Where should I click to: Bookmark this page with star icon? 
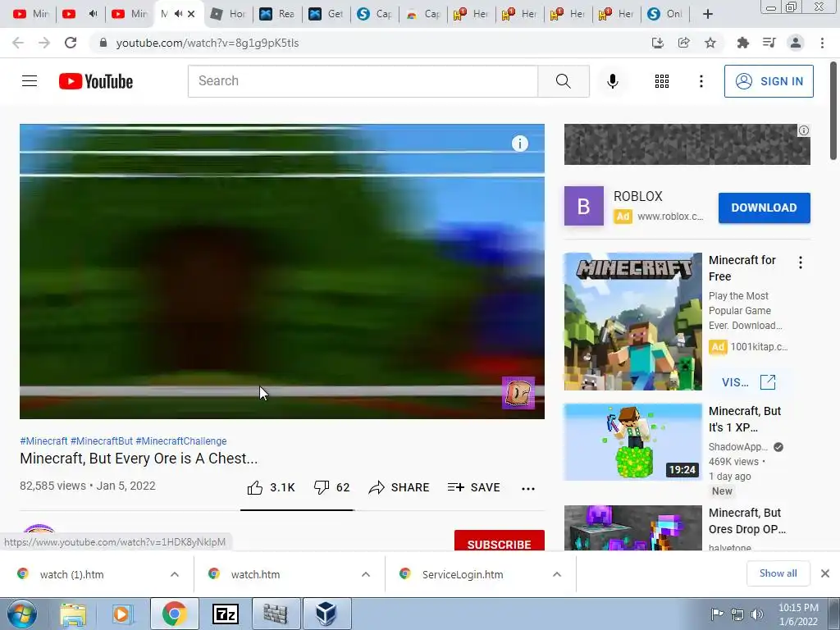[710, 43]
